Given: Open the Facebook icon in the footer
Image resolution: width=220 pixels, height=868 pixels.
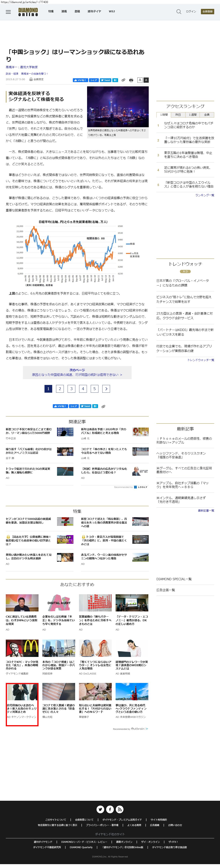Looking at the screenshot, I should [110, 809].
